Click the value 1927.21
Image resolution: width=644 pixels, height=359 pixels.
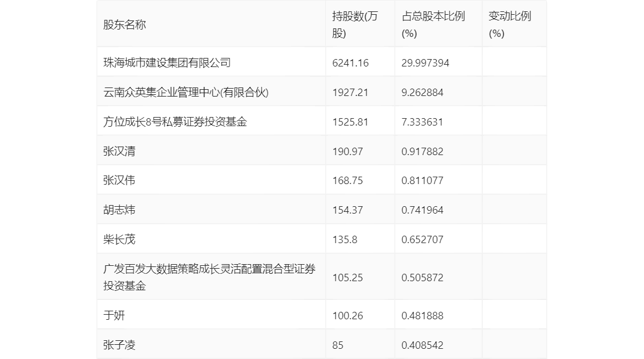(x=350, y=93)
